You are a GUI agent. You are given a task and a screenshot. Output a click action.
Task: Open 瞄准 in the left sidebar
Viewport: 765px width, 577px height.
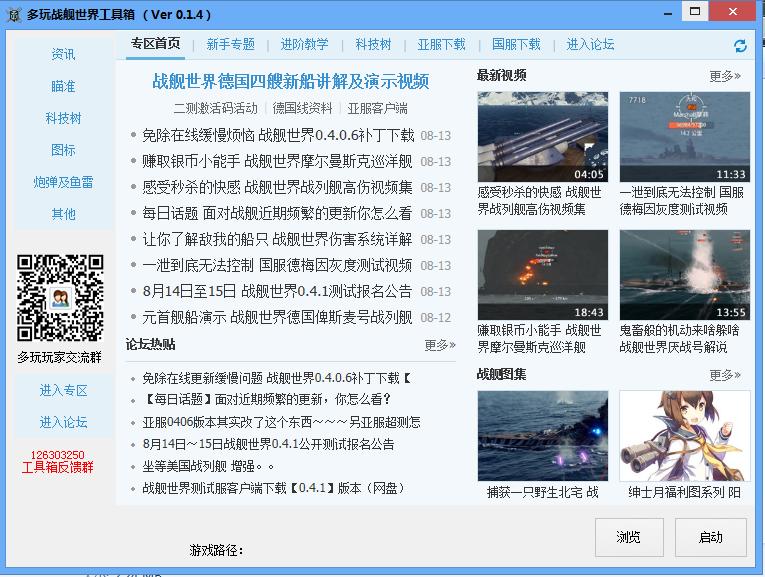63,86
